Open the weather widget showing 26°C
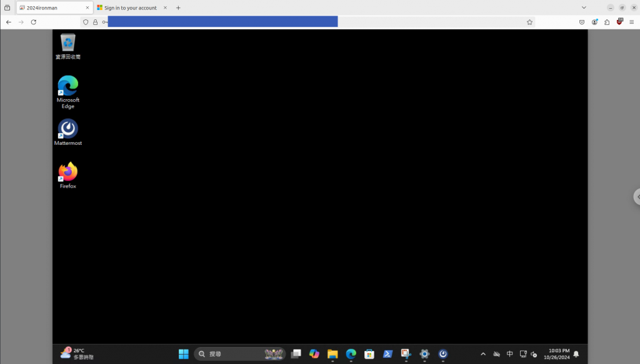The width and height of the screenshot is (640, 364). pos(77,354)
